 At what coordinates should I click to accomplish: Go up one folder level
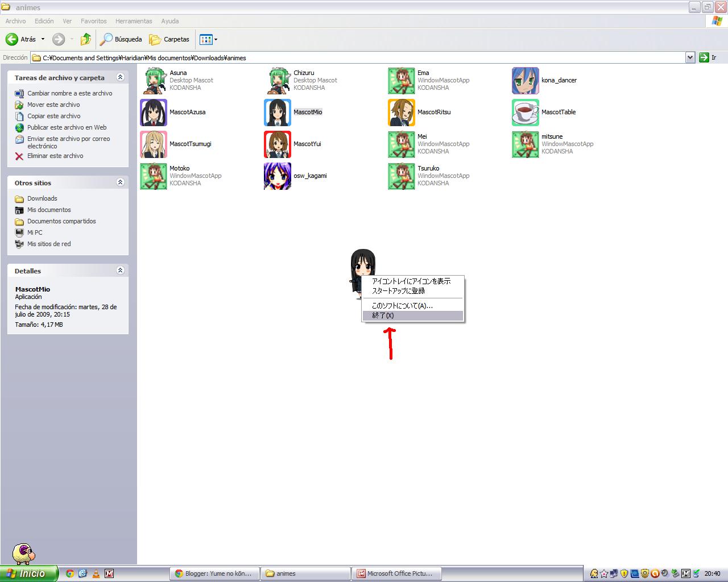coord(86,39)
